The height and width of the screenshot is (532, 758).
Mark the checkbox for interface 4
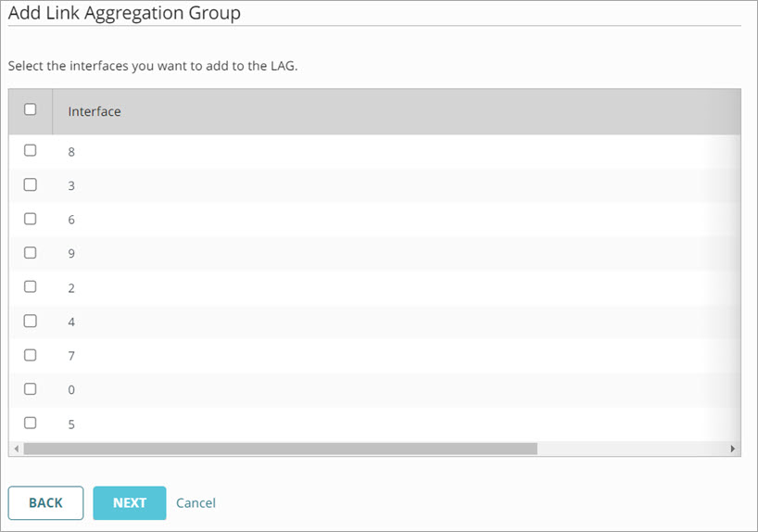coord(30,321)
